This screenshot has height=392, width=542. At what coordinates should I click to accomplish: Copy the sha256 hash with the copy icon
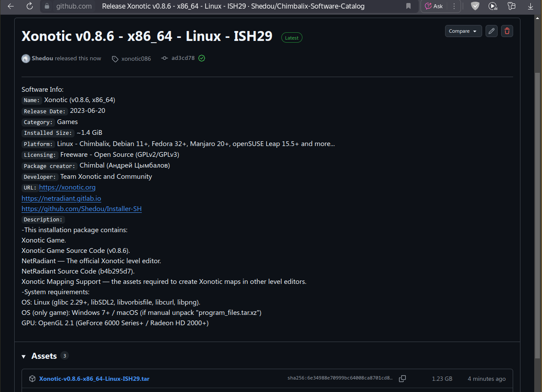pyautogui.click(x=402, y=379)
